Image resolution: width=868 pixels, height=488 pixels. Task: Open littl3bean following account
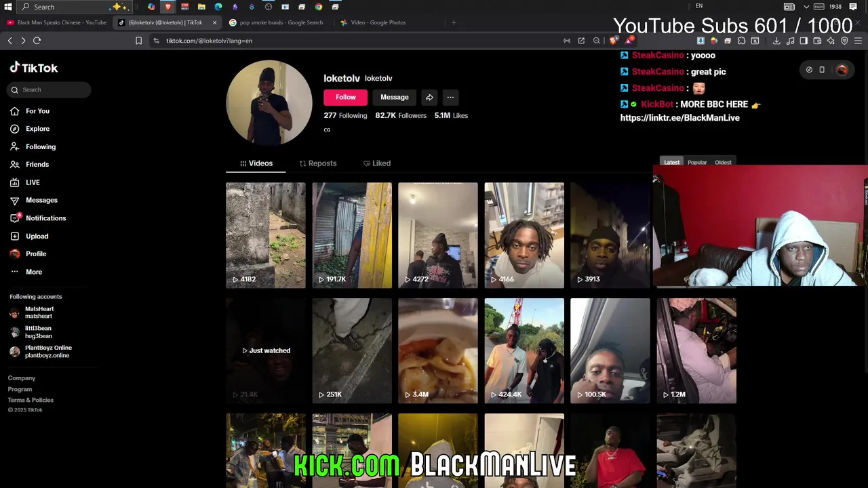(31, 332)
